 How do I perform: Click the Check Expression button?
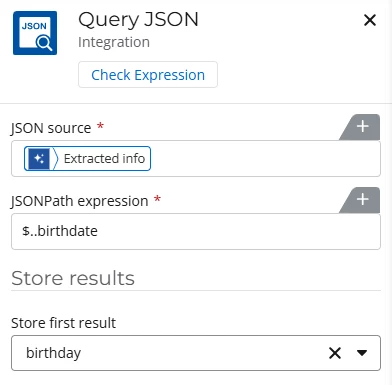coord(148,75)
